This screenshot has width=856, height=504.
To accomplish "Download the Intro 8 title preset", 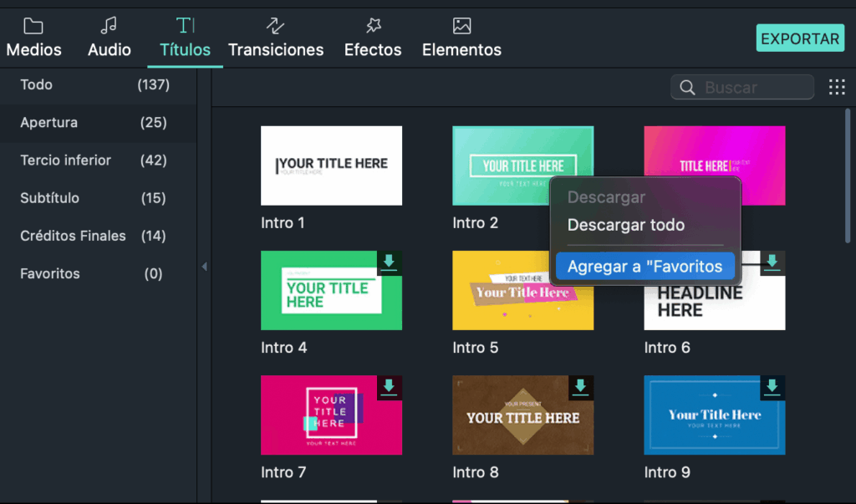I will click(580, 387).
